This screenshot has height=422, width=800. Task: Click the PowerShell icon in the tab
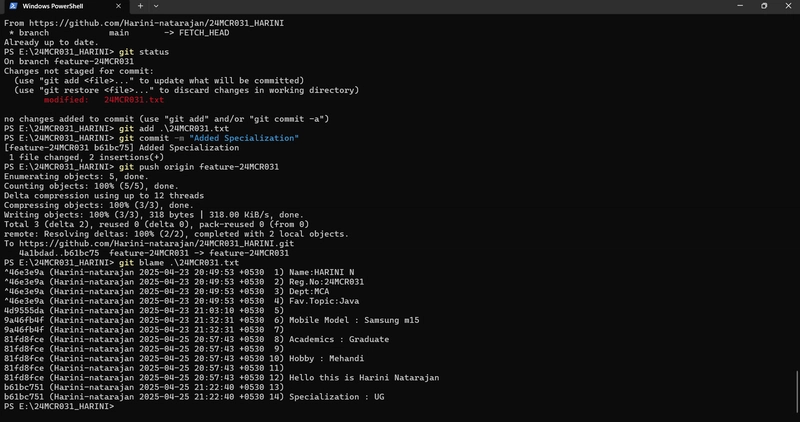click(x=13, y=6)
